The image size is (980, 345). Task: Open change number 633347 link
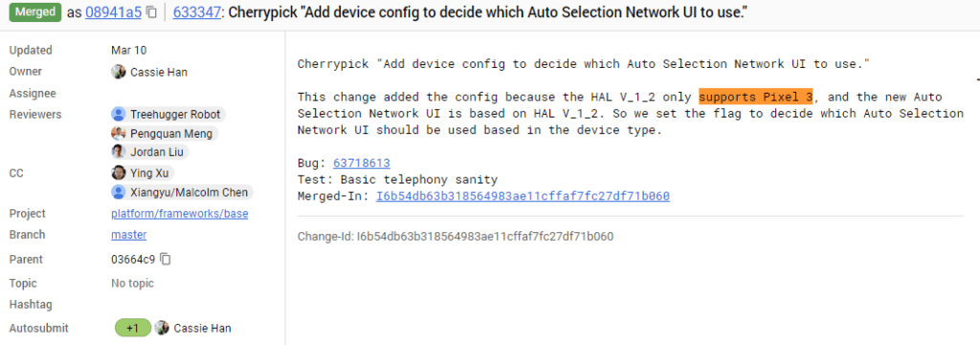[196, 12]
